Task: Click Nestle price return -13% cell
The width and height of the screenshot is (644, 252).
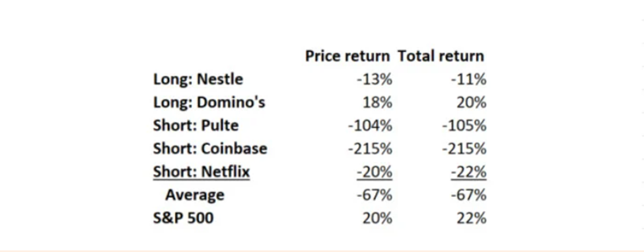Action: tap(374, 79)
